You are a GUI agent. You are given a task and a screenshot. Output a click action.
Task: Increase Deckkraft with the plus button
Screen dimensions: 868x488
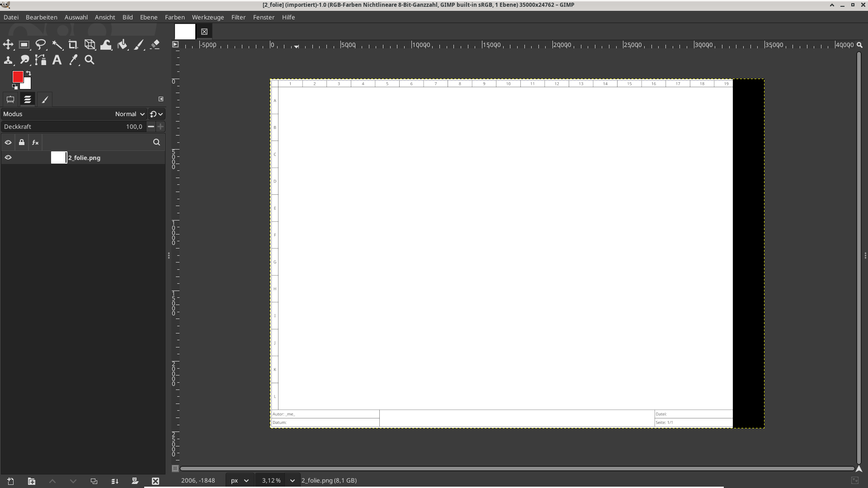click(160, 127)
